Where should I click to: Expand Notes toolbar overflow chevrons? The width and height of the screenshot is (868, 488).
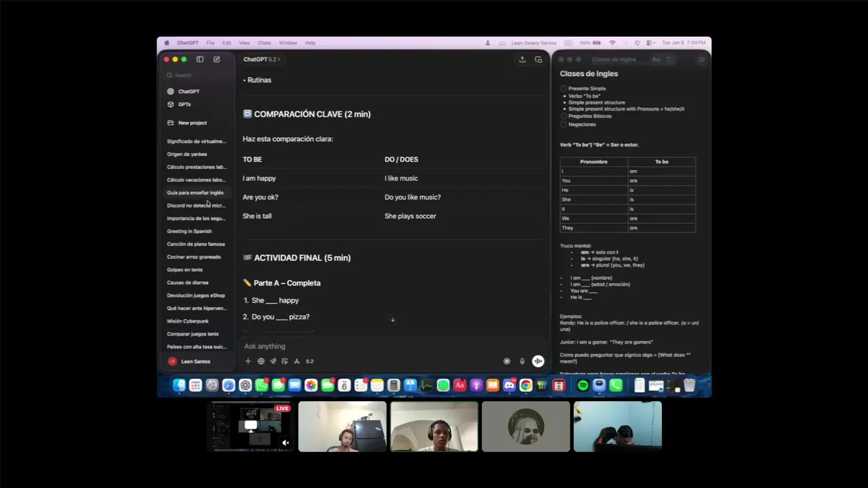[x=701, y=60]
